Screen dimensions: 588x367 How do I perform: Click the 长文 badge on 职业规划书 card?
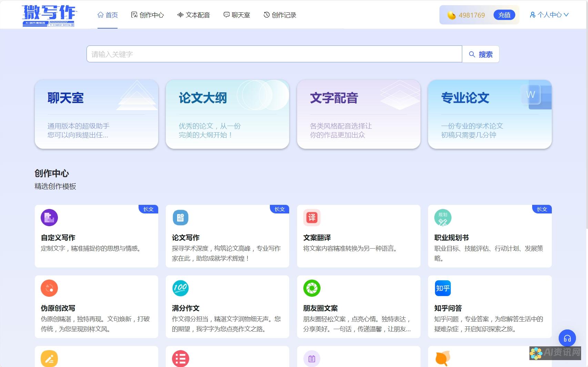click(542, 209)
